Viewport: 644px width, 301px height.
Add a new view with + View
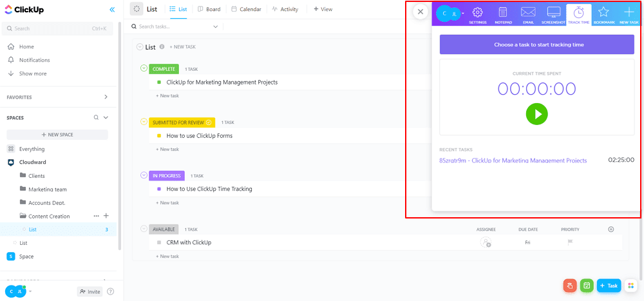point(323,9)
